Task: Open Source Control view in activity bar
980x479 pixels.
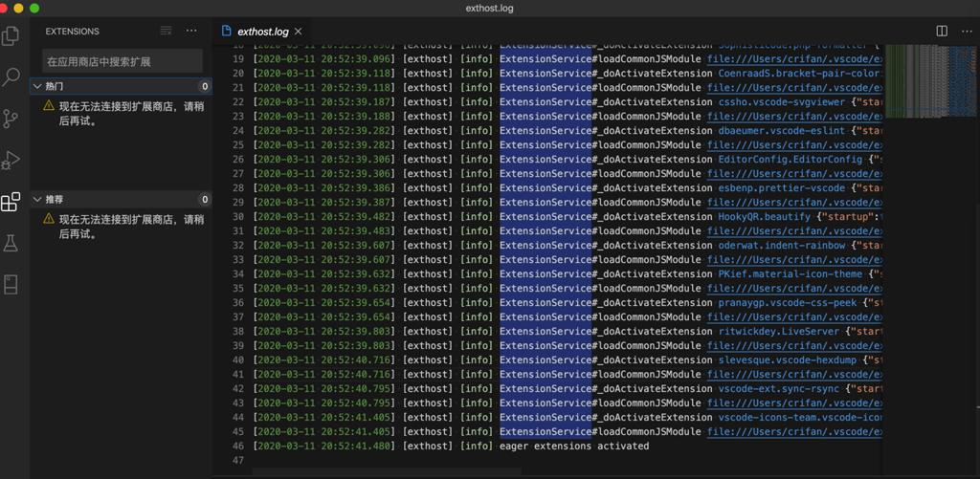Action: point(11,119)
